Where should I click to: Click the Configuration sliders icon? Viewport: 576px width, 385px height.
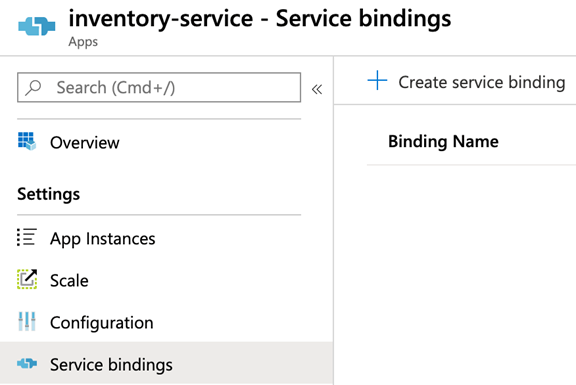coord(27,321)
